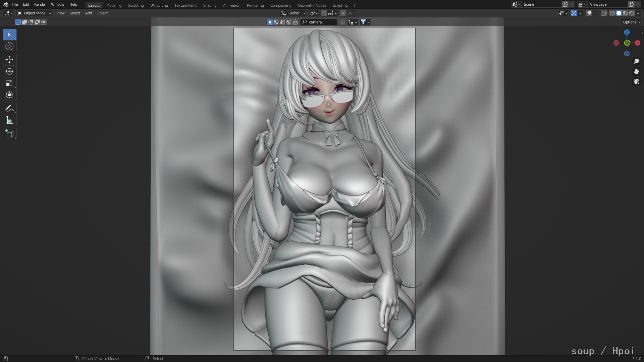Click the camera search input field

pyautogui.click(x=321, y=22)
